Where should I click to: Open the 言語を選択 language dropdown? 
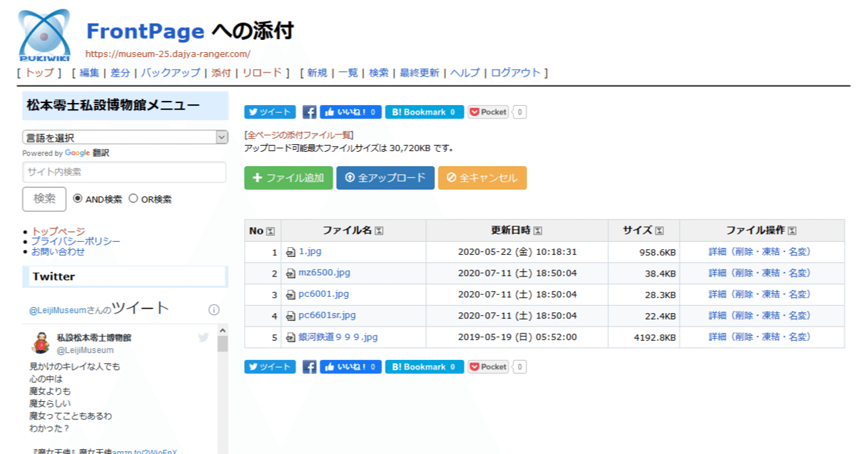(125, 138)
